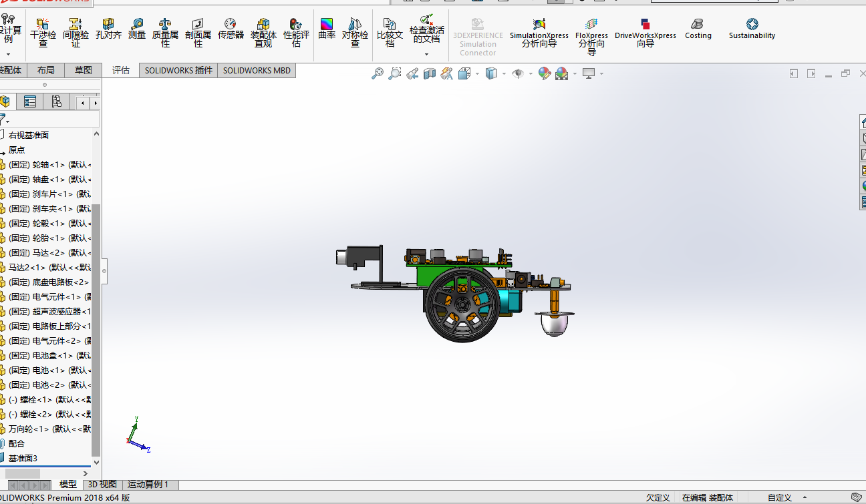Click Previous View icon

412,73
